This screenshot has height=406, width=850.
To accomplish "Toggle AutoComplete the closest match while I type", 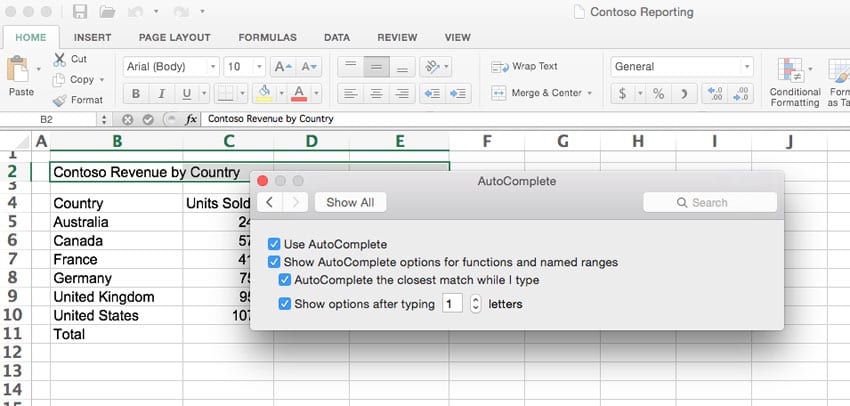I will [x=285, y=281].
